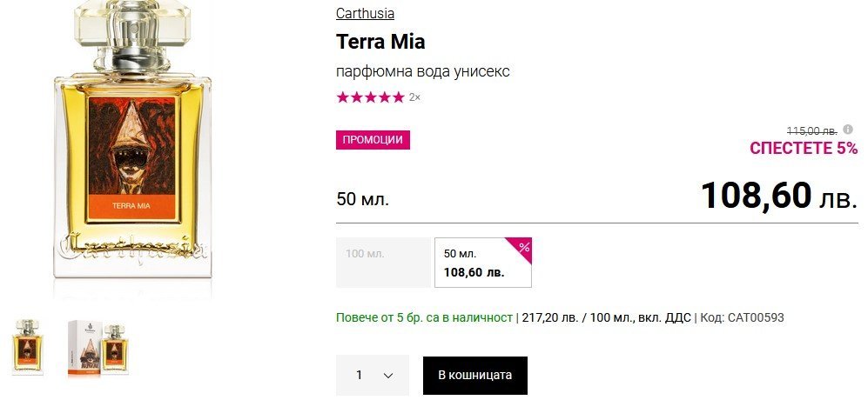Image resolution: width=868 pixels, height=400 pixels.
Task: Click the info icon beside the old price
Action: coord(848,130)
